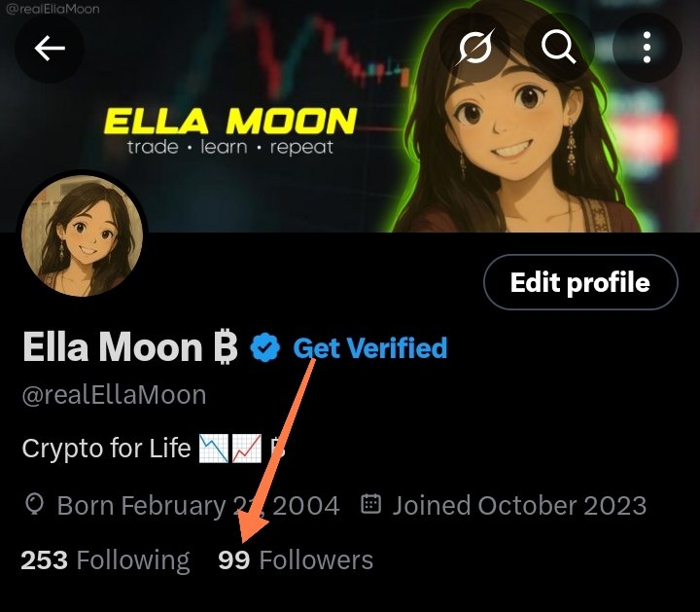The image size is (700, 612).
Task: Tap the Crypto for Life bio text
Action: pyautogui.click(x=106, y=449)
